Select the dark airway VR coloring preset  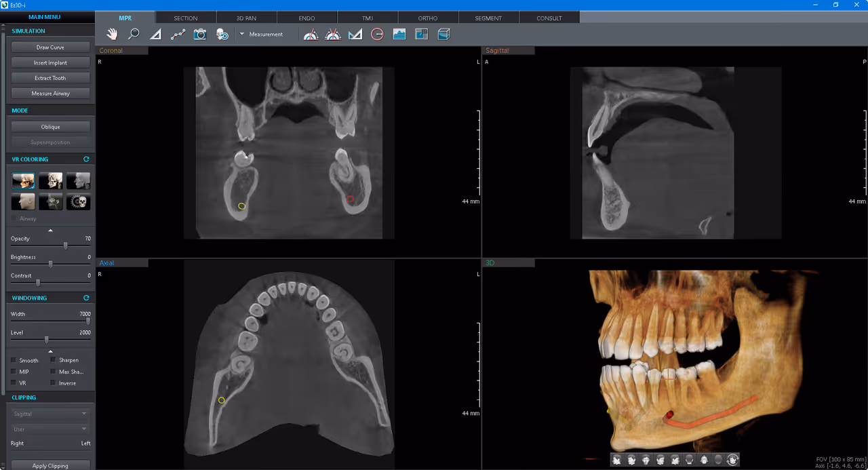tap(51, 201)
